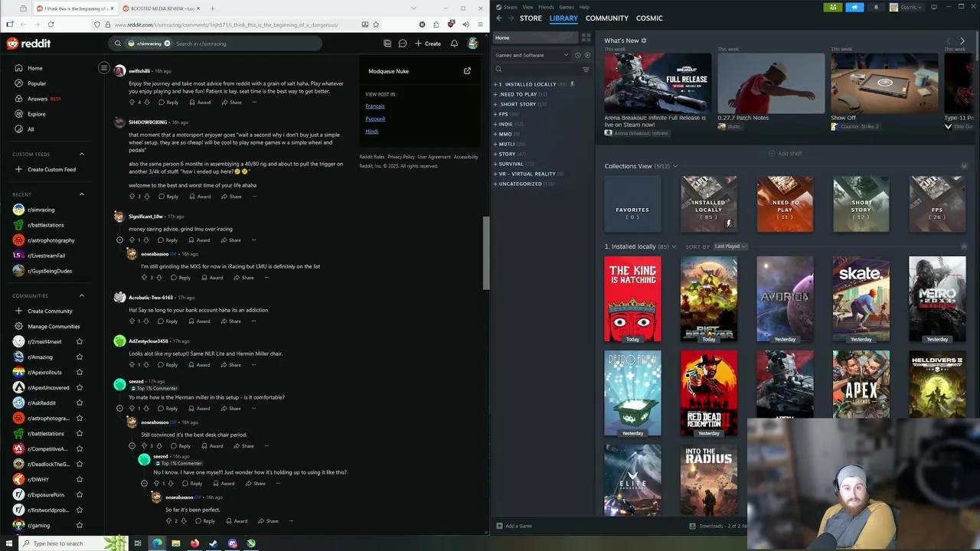
Task: Open Steam notifications bell
Action: (876, 7)
